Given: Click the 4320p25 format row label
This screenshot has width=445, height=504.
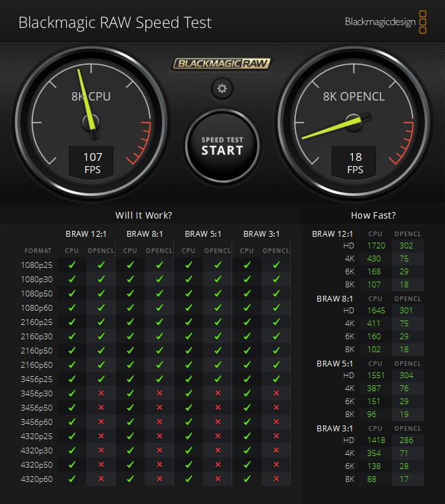Looking at the screenshot, I should tap(37, 436).
